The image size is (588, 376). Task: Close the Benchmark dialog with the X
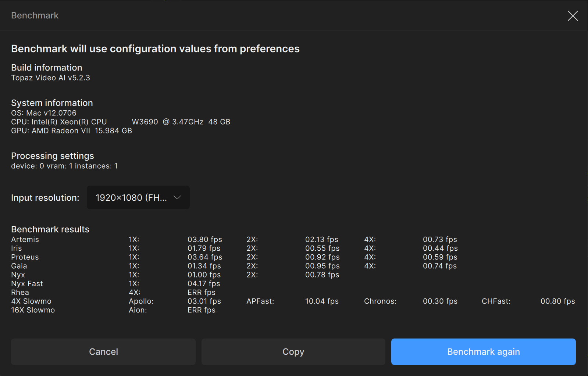573,16
